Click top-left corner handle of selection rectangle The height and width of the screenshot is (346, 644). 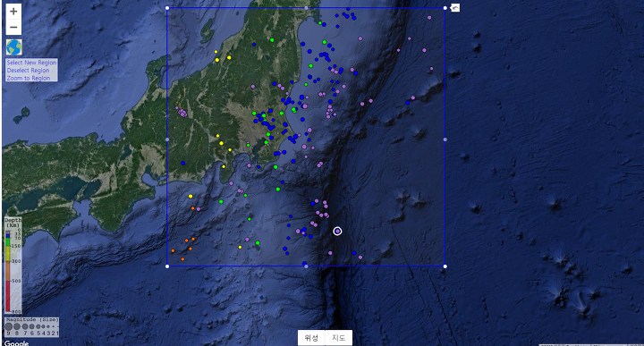point(167,8)
